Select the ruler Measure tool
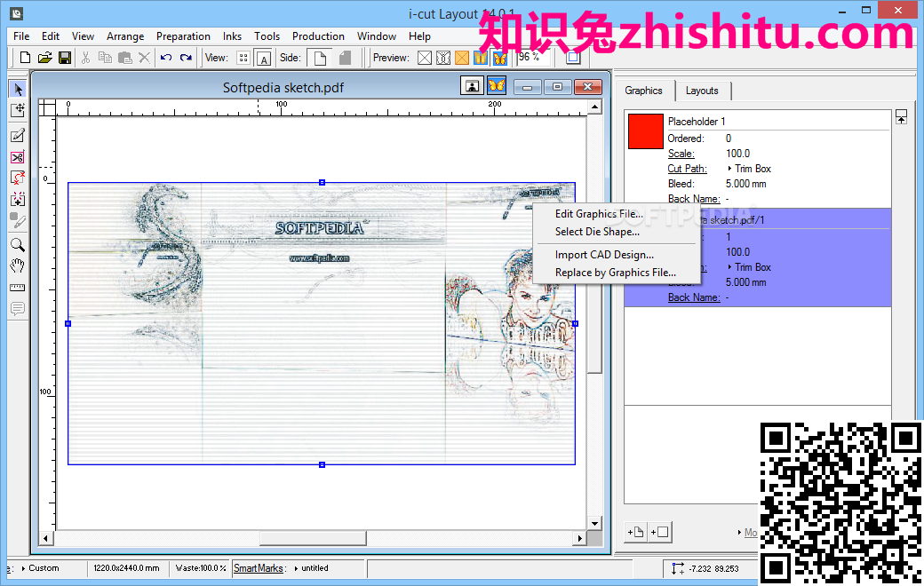The height and width of the screenshot is (586, 924). [x=18, y=288]
